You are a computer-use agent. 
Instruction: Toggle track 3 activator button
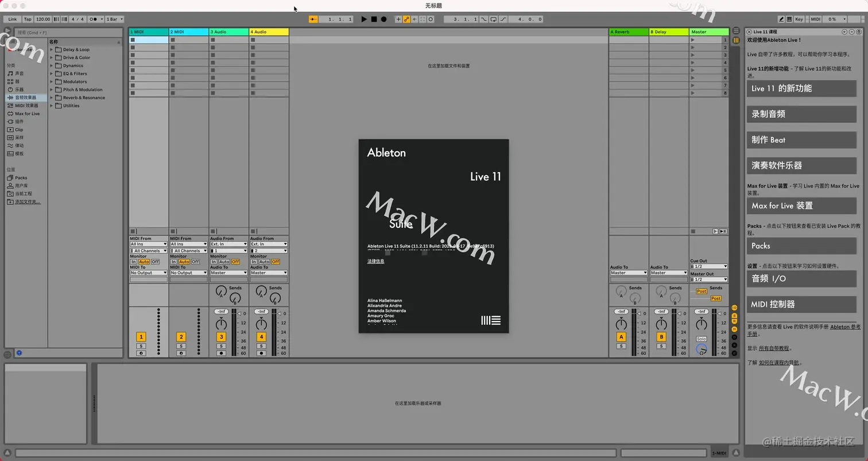pyautogui.click(x=221, y=337)
